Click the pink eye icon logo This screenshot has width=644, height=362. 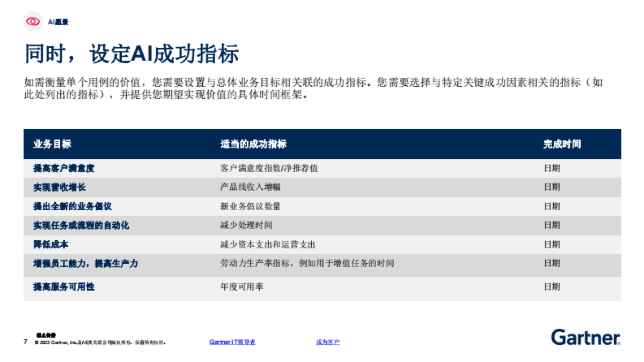(32, 21)
